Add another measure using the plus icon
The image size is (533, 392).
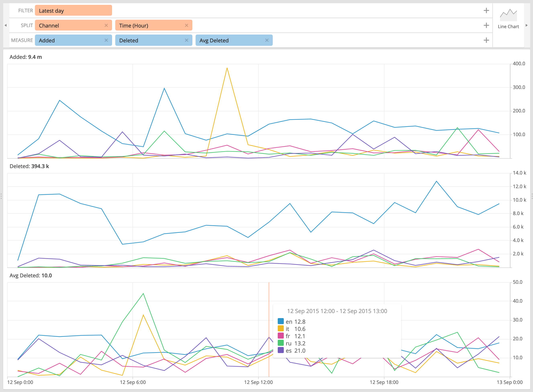coord(486,40)
